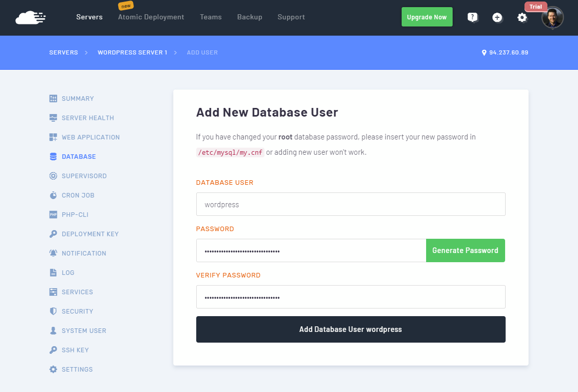This screenshot has width=578, height=392.
Task: Click the plus add icon in header
Action: coord(497,17)
